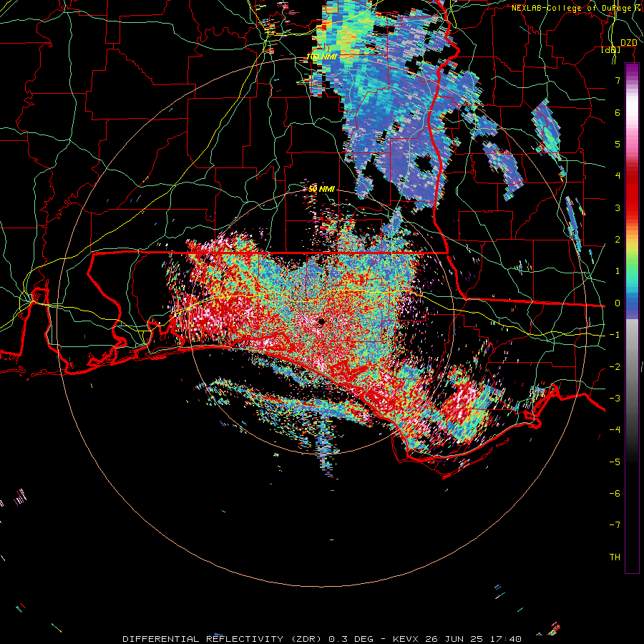Click the 1 value on the scale
This screenshot has width=644, height=644.
(x=618, y=270)
